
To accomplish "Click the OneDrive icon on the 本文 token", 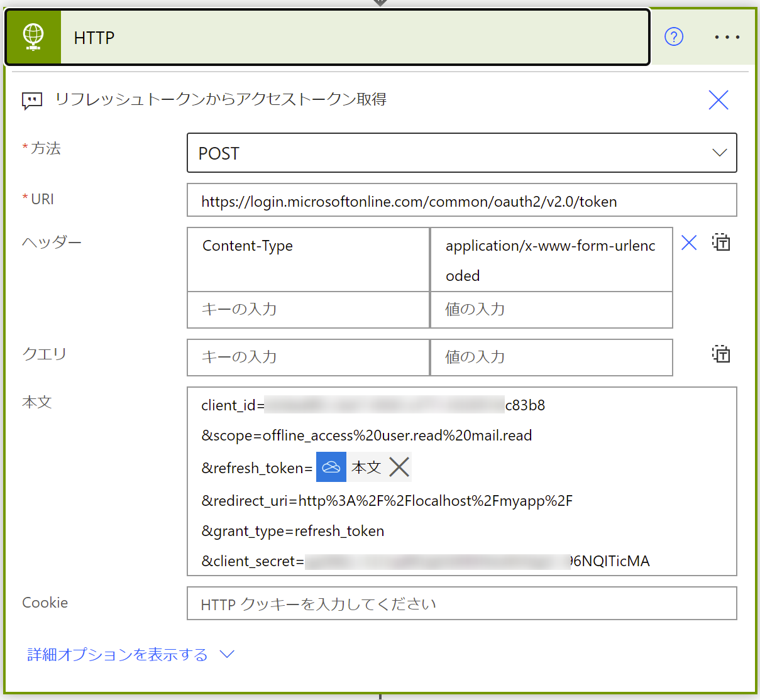I will (331, 467).
